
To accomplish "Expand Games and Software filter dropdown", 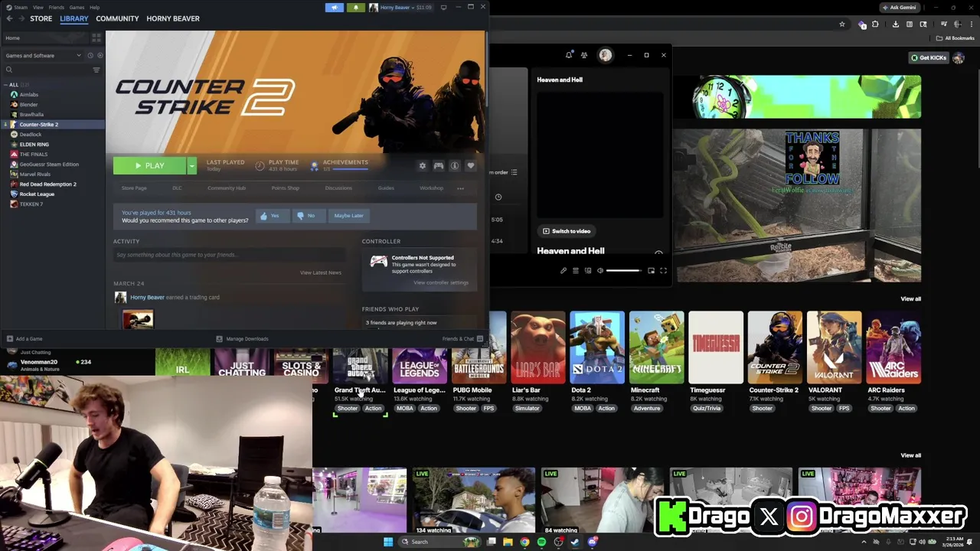I will [43, 55].
